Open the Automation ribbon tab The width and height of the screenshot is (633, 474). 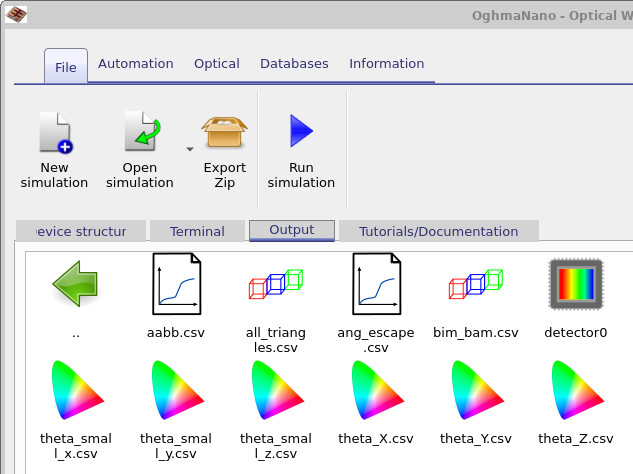point(136,63)
